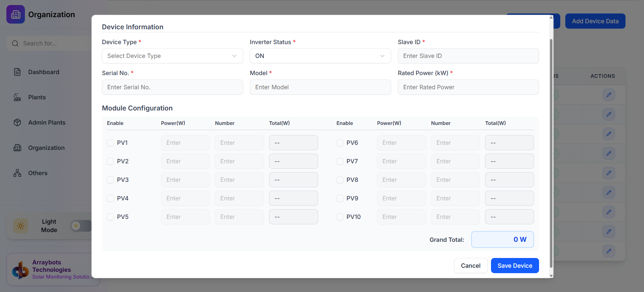This screenshot has width=644, height=292.
Task: Click the search magnifier icon
Action: point(15,43)
